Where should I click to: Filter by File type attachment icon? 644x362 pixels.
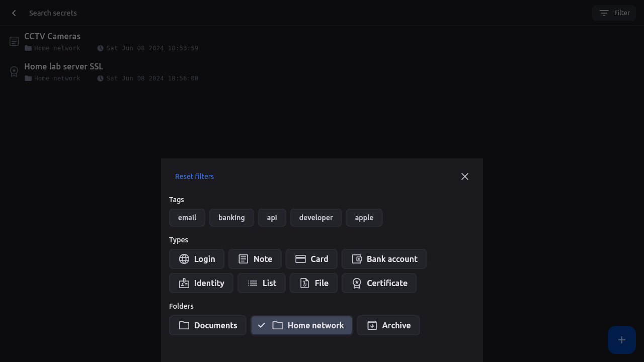304,283
